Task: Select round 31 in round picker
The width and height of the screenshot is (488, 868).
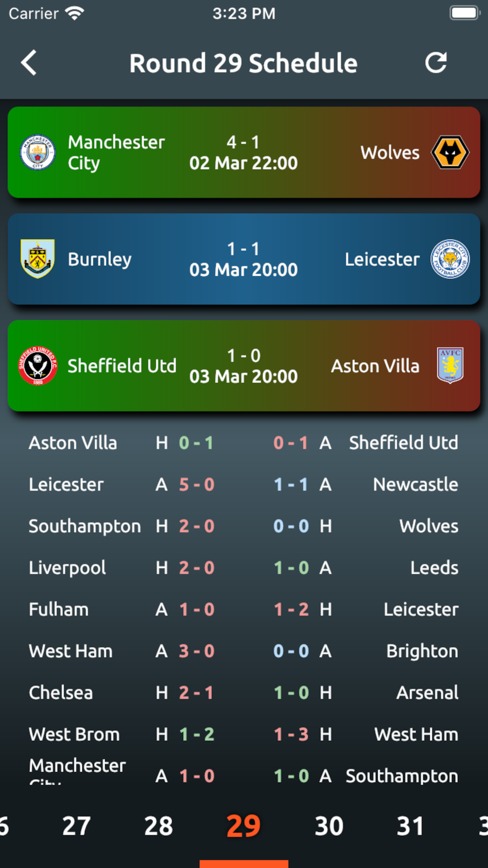Action: coord(410,826)
